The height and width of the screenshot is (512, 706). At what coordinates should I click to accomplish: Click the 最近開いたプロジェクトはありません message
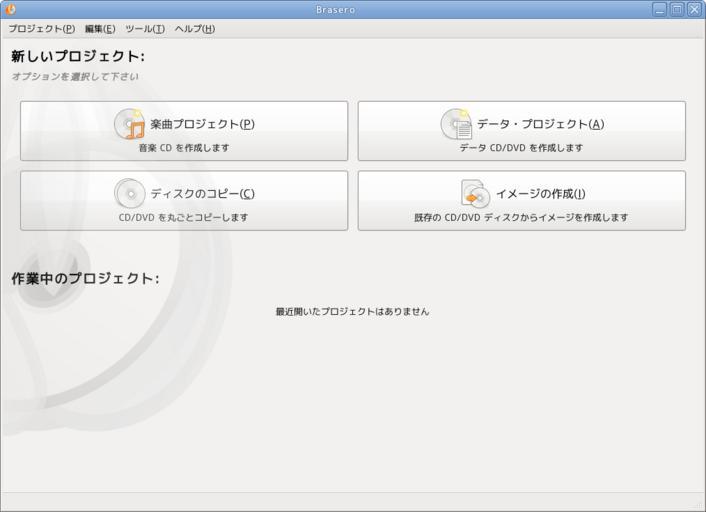point(352,311)
